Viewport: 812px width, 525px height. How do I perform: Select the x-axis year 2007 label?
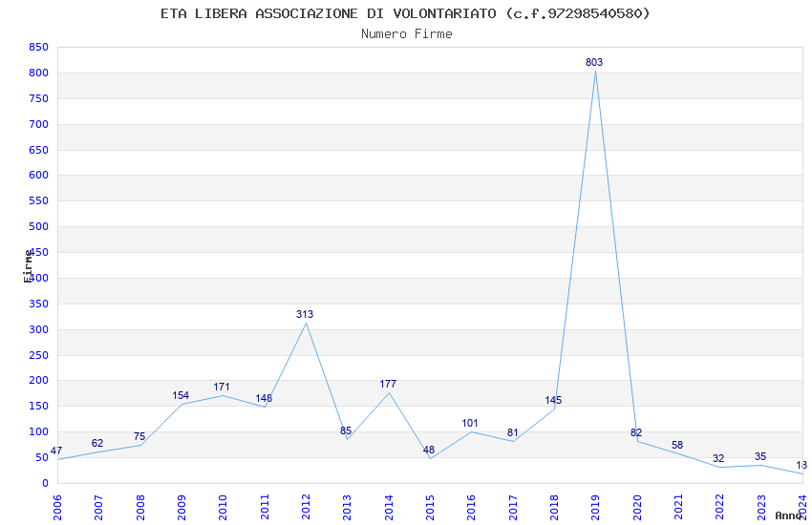[x=98, y=508]
